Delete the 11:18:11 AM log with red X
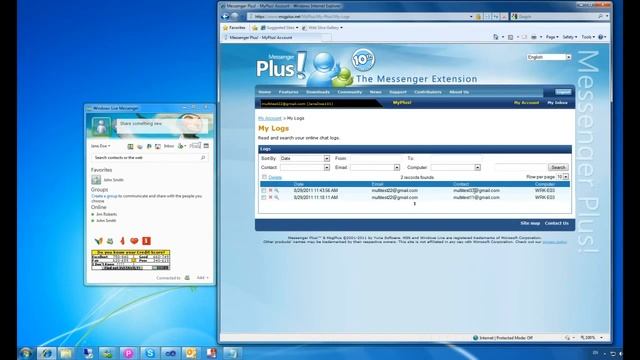 (x=270, y=198)
